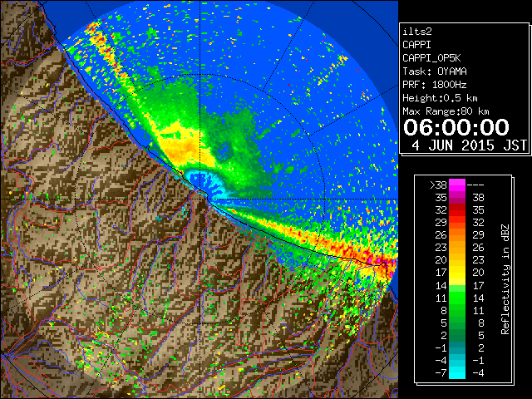Screen dimensions: 532x399
Task: Click the '-4' value on legend right side
Action: click(479, 373)
